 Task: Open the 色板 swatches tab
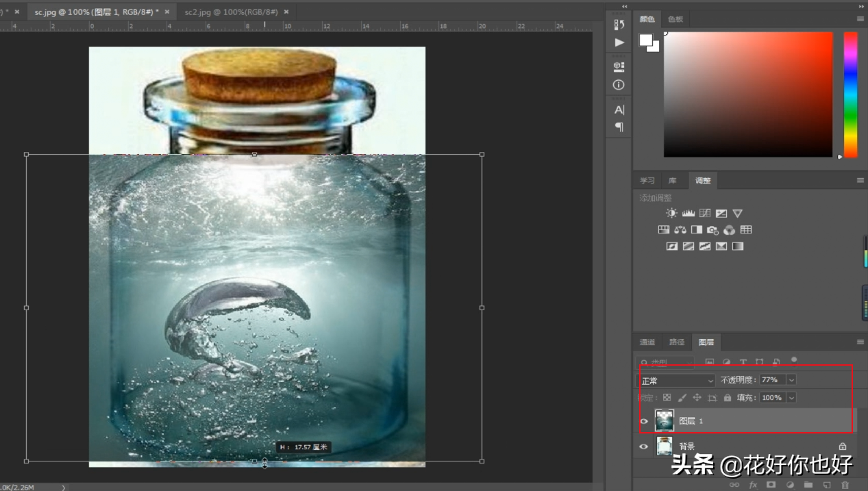[675, 19]
